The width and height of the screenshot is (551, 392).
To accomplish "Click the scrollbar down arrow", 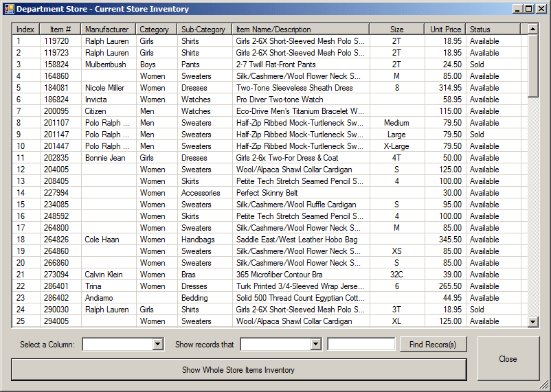I will tap(532, 321).
